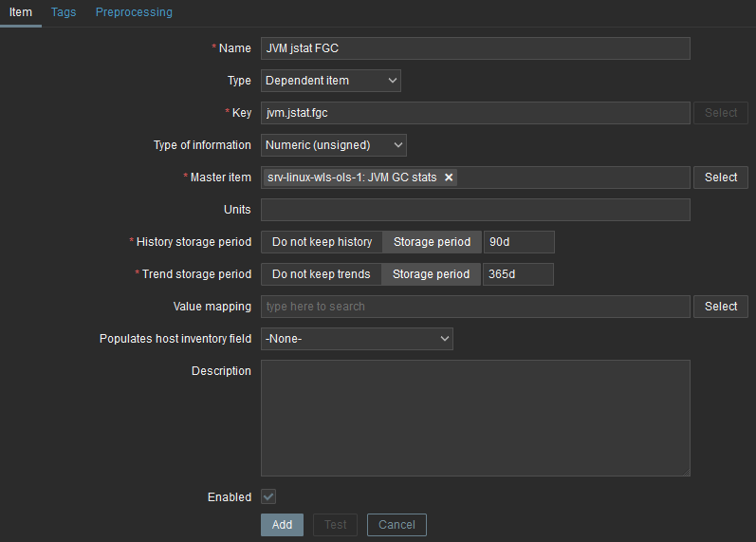Open the Type dropdown
Image resolution: width=756 pixels, height=542 pixels.
tap(330, 81)
